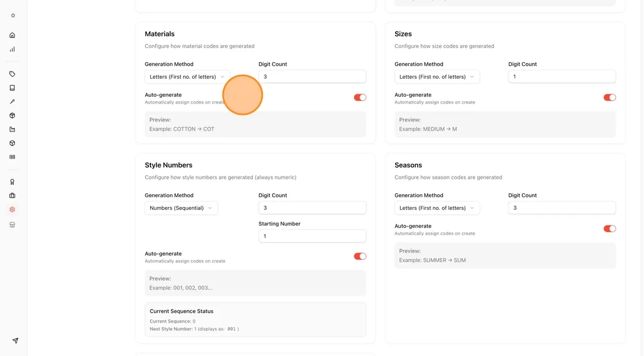Expand Seasons Generation Method dropdown
The image size is (644, 356).
pyautogui.click(x=436, y=208)
